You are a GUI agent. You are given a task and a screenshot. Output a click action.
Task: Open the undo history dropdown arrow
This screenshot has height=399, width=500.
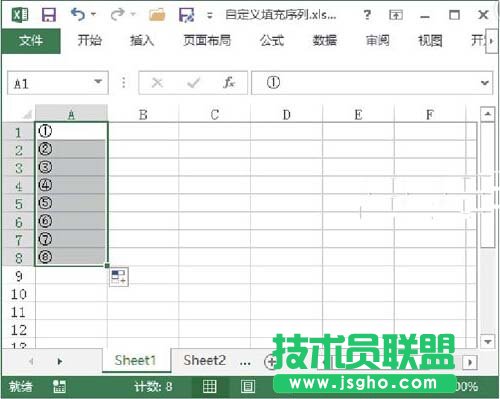tap(93, 14)
